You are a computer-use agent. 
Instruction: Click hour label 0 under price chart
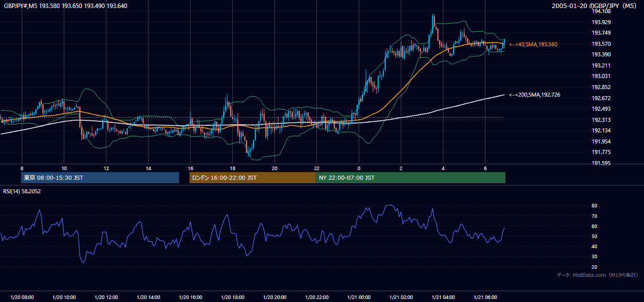point(359,168)
